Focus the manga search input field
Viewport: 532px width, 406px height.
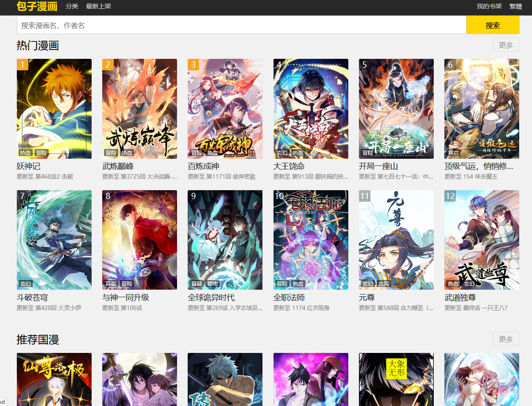pyautogui.click(x=241, y=25)
